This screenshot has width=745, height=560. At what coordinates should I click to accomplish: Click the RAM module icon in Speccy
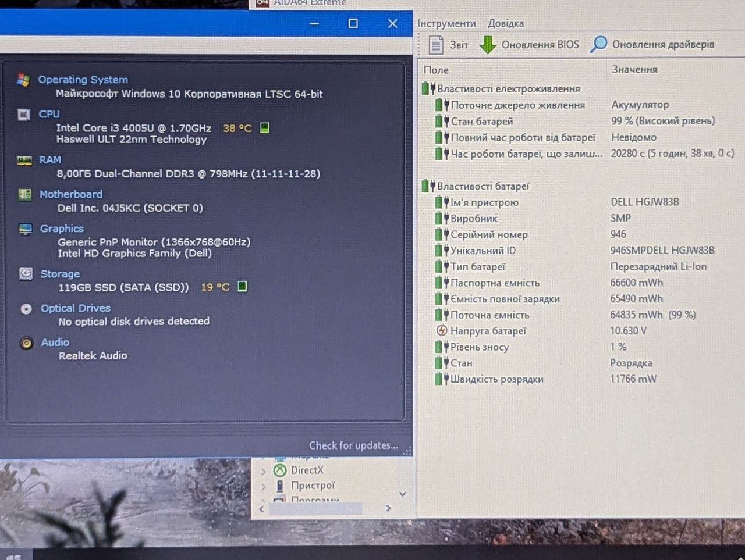(x=24, y=160)
